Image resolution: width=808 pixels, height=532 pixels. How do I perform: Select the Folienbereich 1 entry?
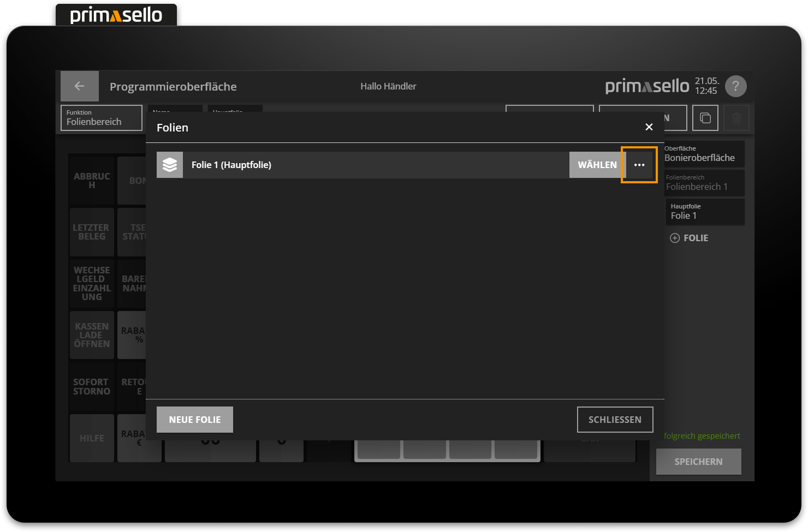point(704,183)
